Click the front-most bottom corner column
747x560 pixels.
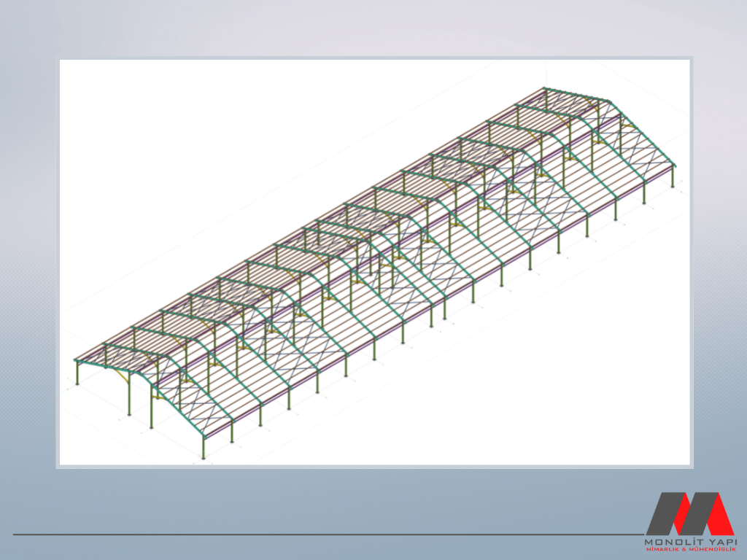point(203,448)
